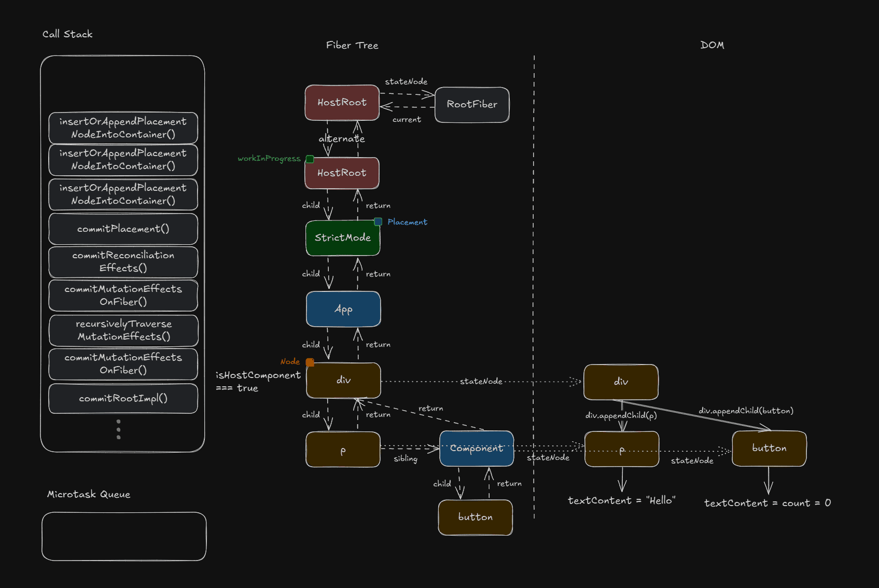Image resolution: width=879 pixels, height=588 pixels.
Task: Click the commitPlacement() call stack frame
Action: click(x=123, y=229)
